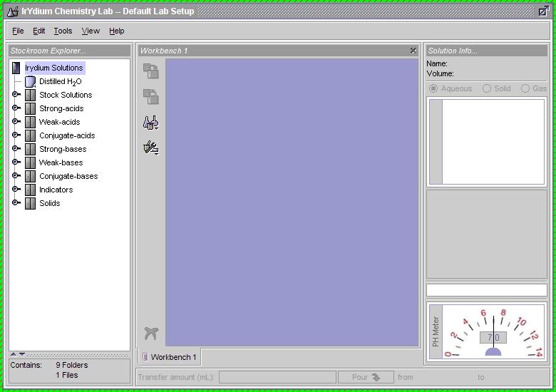
Task: Open the Edit menu
Action: click(39, 31)
